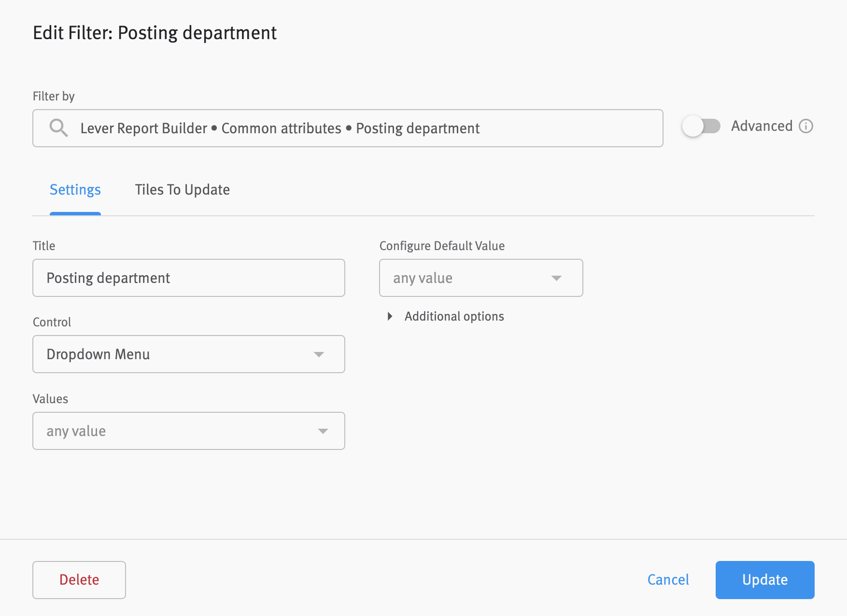Viewport: 847px width, 616px height.
Task: Click the Update button
Action: 764,580
